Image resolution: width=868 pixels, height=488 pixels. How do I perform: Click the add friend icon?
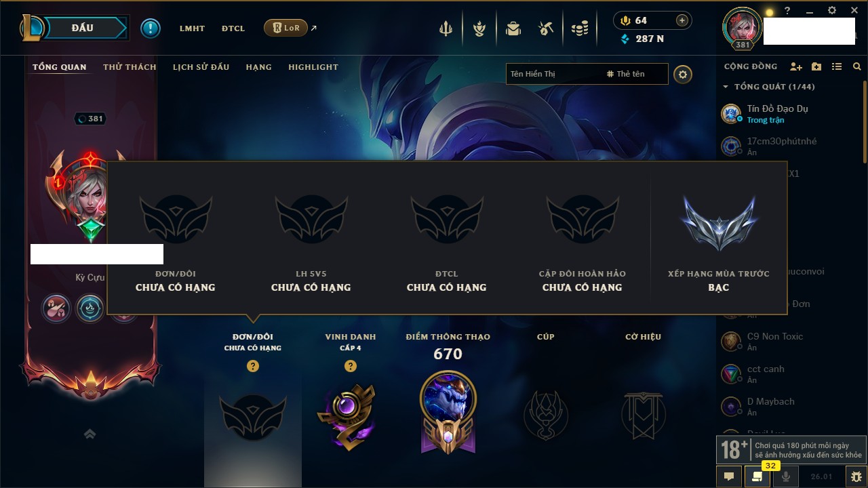click(x=796, y=66)
